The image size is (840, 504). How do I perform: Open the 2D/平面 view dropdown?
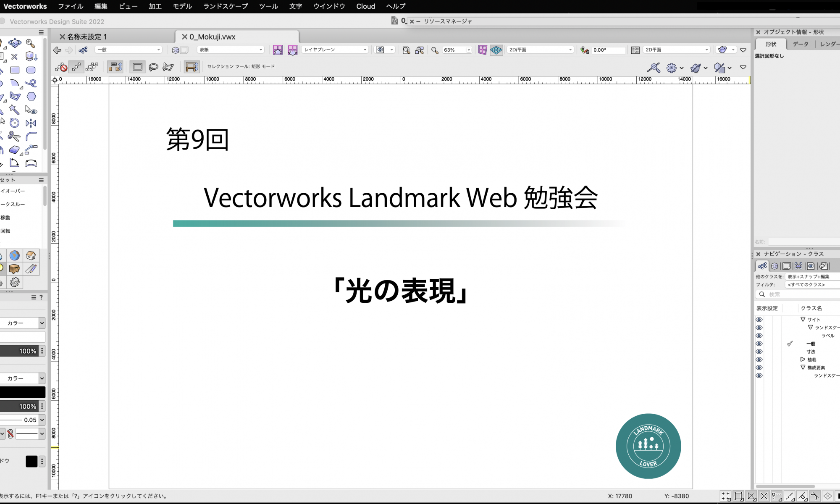(x=540, y=50)
